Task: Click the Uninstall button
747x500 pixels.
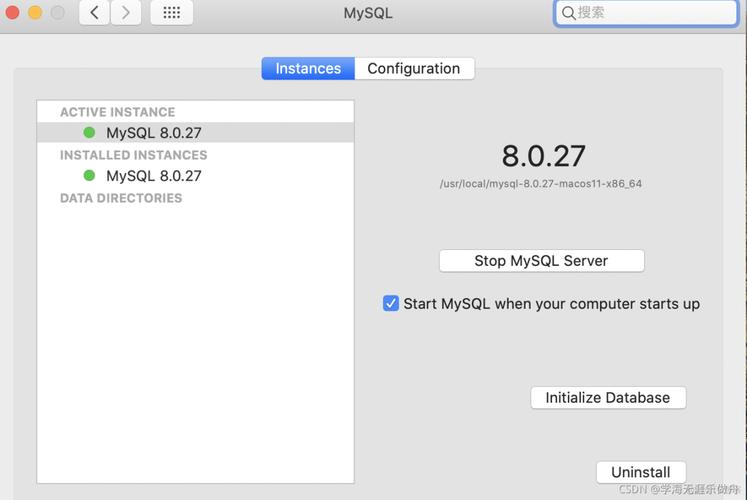Action: coord(641,472)
